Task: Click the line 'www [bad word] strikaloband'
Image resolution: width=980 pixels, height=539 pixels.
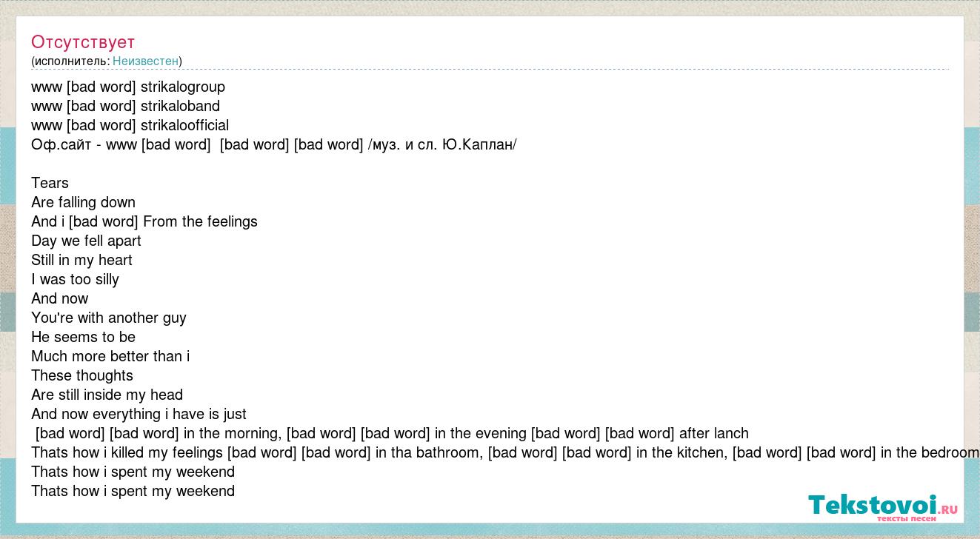Action: click(x=125, y=106)
